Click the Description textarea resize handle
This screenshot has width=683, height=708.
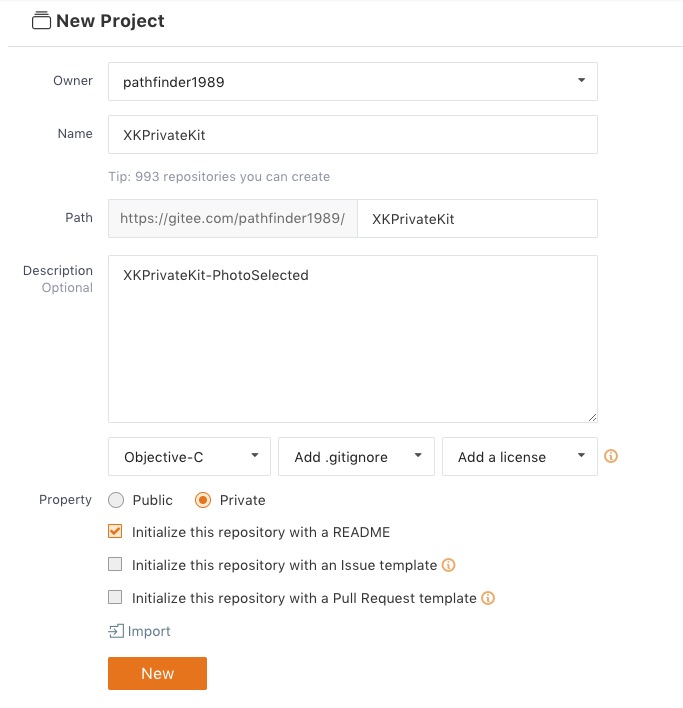tap(592, 417)
